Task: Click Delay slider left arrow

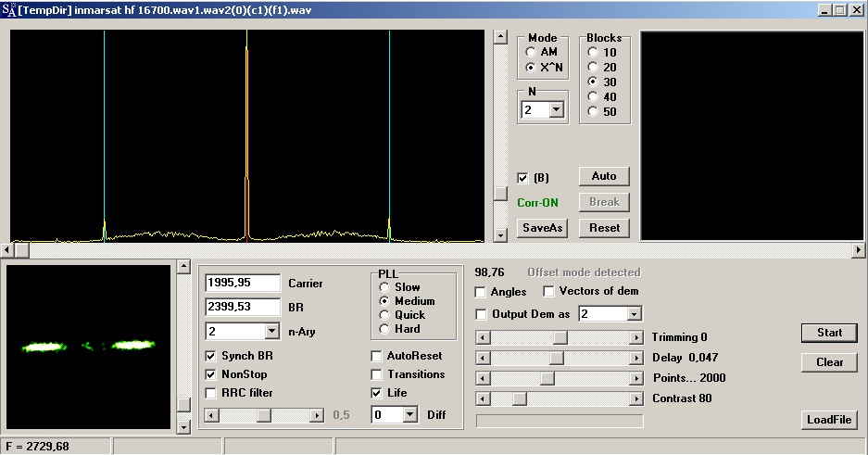Action: tap(484, 358)
